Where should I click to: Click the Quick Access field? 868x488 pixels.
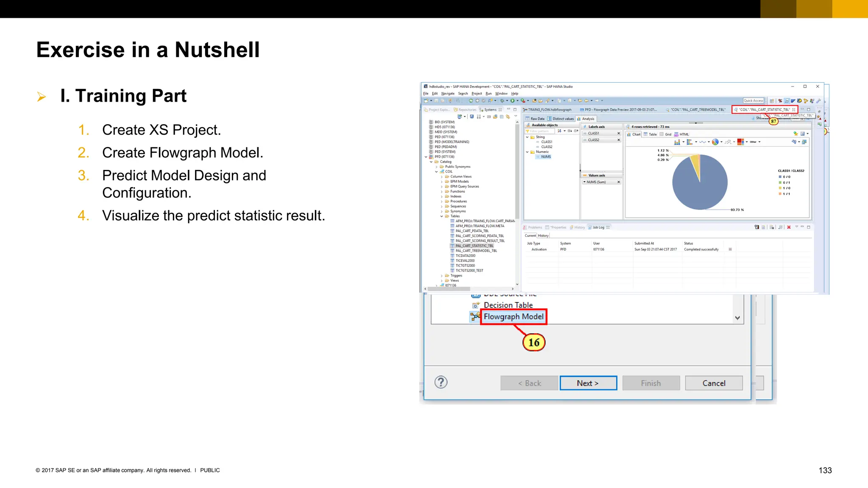[754, 101]
